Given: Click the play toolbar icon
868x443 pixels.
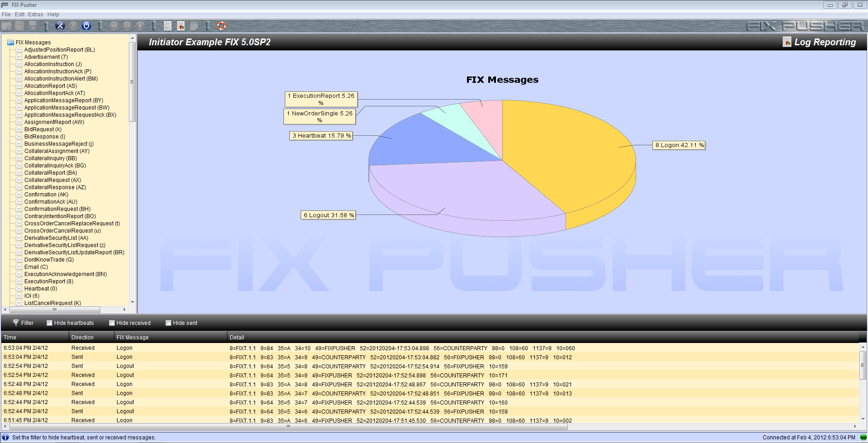Looking at the screenshot, I should [140, 26].
